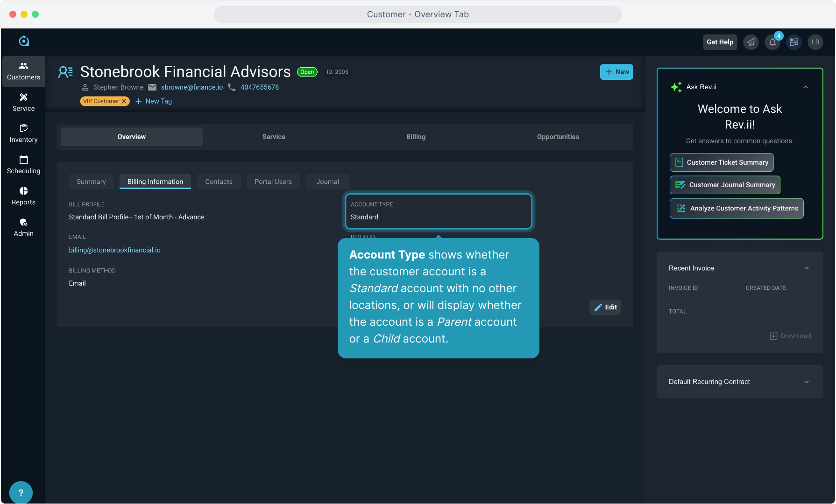Go to the Service sidebar icon
836x504 pixels.
[x=23, y=102]
